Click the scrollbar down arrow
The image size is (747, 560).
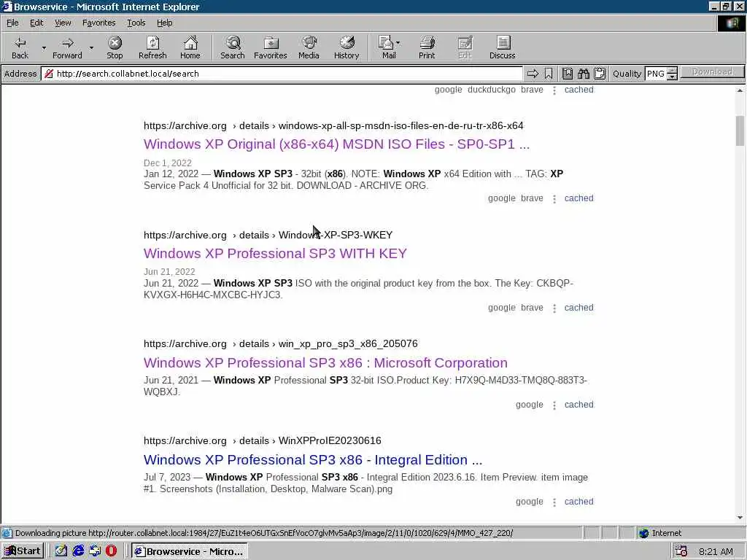pos(740,518)
